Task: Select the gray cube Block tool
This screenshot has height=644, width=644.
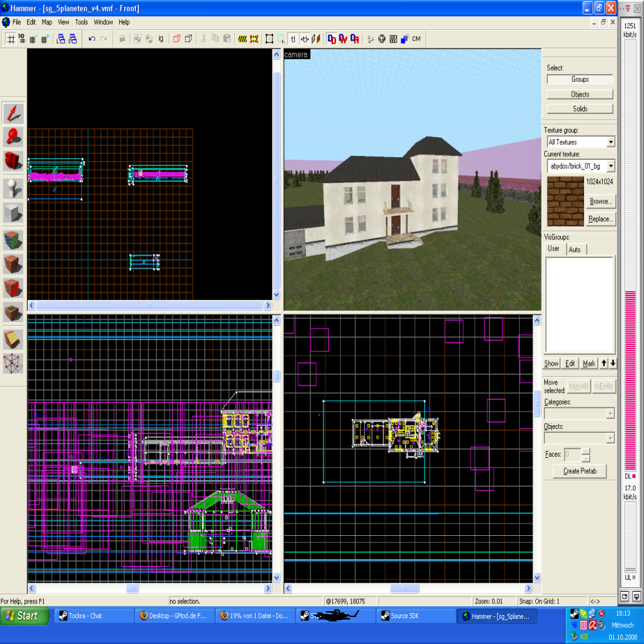Action: click(14, 212)
